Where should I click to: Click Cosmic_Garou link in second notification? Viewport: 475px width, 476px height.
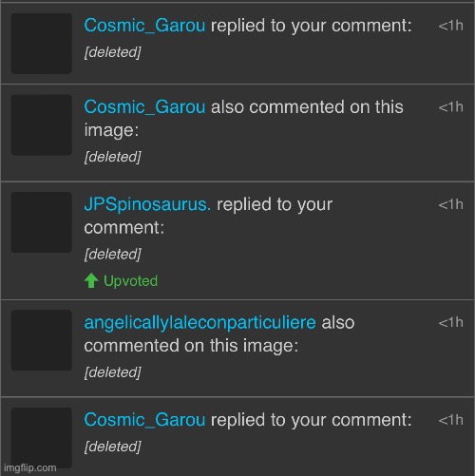point(144,106)
